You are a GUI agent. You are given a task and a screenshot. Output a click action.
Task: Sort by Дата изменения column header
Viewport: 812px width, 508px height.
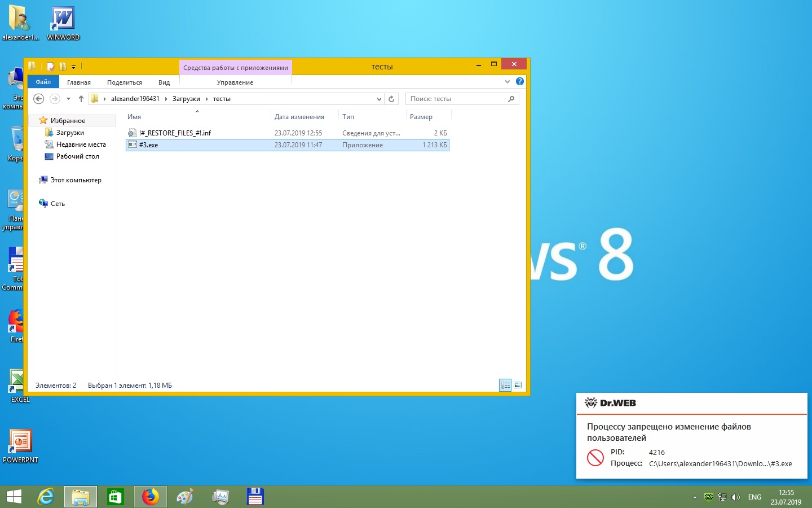point(299,117)
